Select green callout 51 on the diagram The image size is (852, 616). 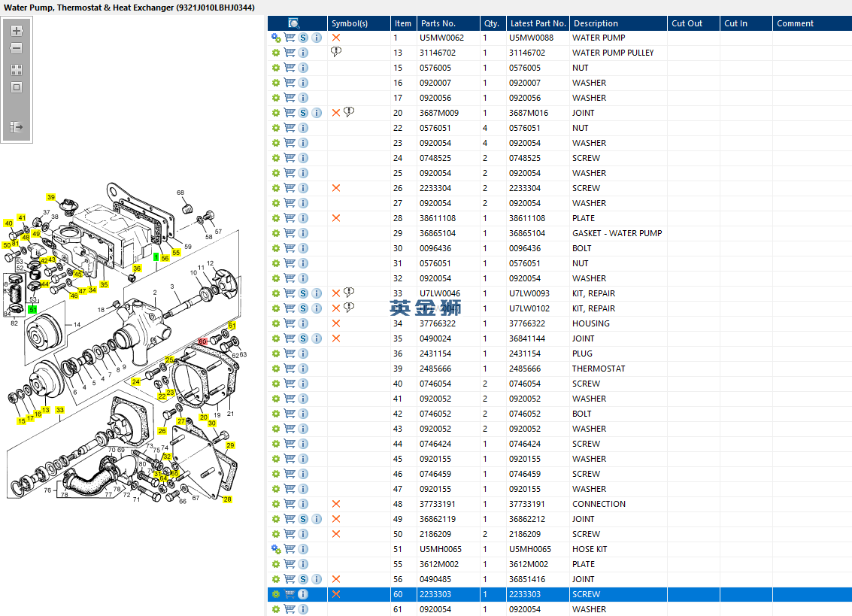point(32,309)
